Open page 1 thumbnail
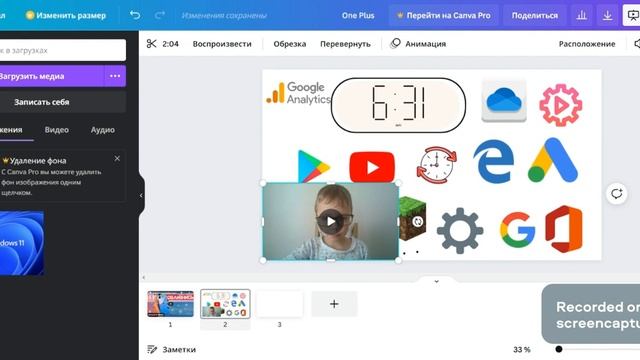This screenshot has height=360, width=640. pyautogui.click(x=171, y=304)
